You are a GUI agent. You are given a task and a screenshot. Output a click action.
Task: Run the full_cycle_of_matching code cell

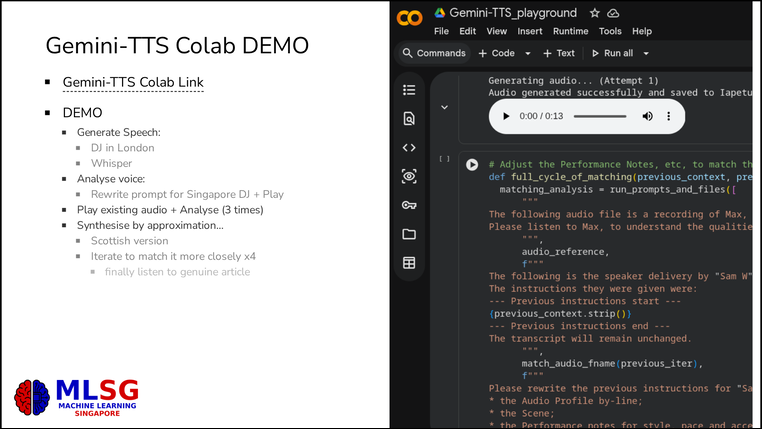pyautogui.click(x=472, y=165)
